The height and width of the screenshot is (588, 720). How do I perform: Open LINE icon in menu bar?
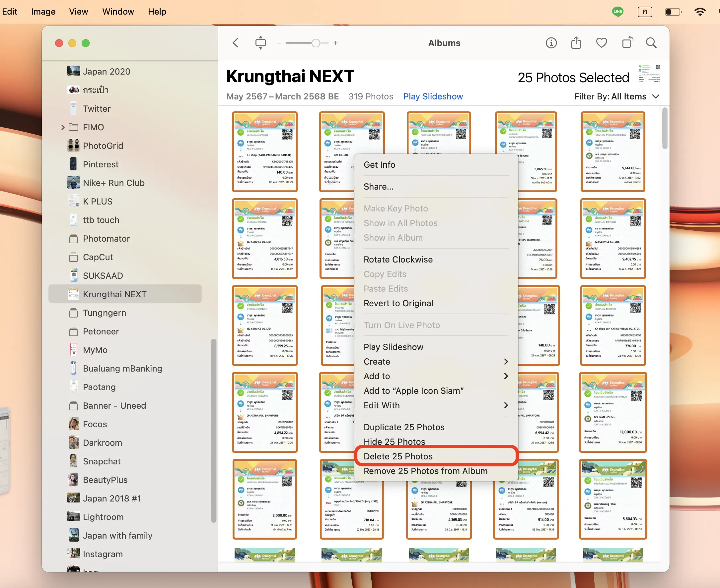[x=617, y=12]
